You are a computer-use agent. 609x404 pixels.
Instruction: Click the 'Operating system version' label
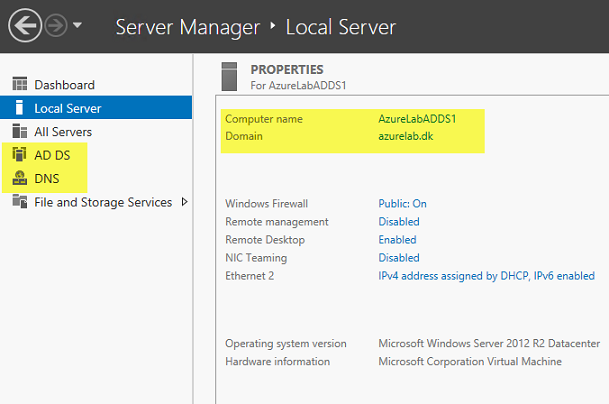point(286,343)
